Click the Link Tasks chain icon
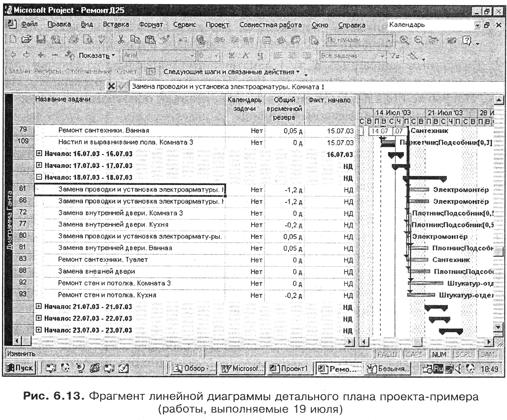The image size is (507, 420). tap(219, 40)
